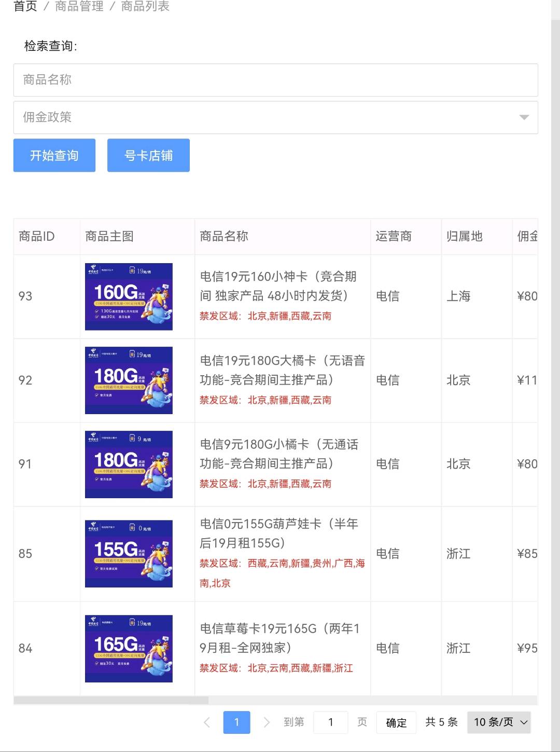The image size is (560, 752).
Task: Focus the jump-to-page number input
Action: (x=330, y=722)
